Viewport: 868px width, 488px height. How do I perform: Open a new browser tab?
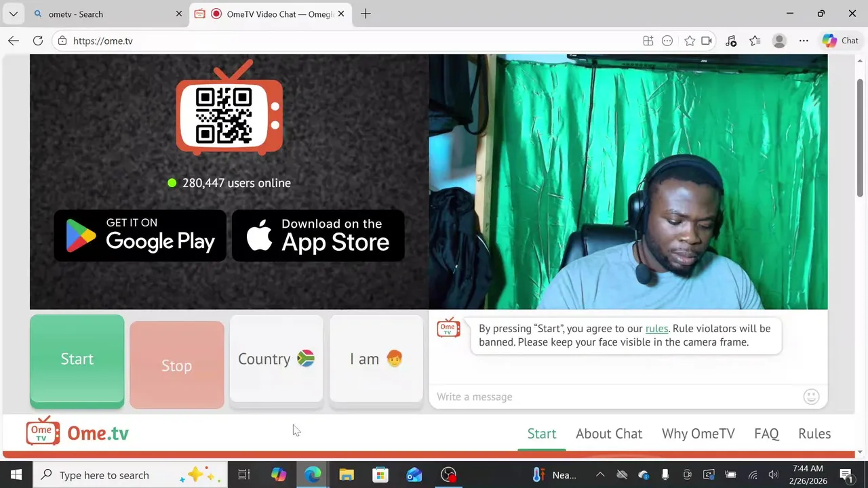click(x=366, y=14)
